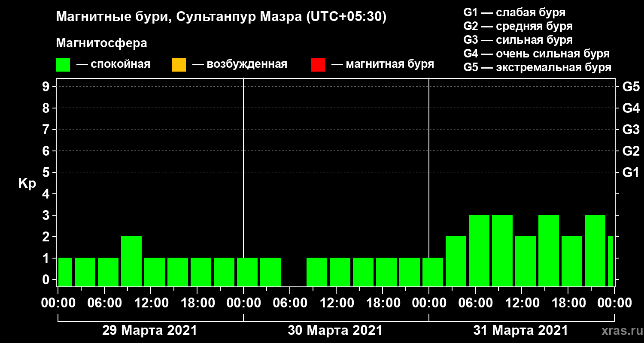Click the Kp 1 bar above 18:00 on 29 March
This screenshot has width=644, height=343.
pyautogui.click(x=201, y=272)
